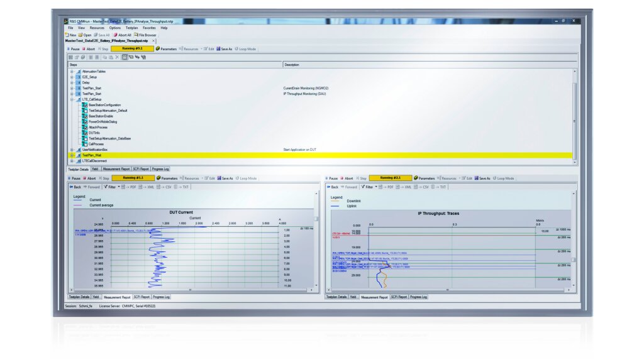Toggle the TestSetupAttenuation_DataBase step checkbox
Image resolution: width=644 pixels, height=362 pixels.
coord(85,138)
